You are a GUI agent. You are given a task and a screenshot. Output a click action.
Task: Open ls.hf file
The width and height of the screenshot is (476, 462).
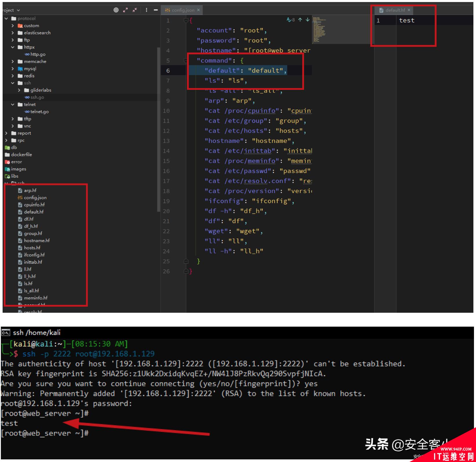point(25,283)
